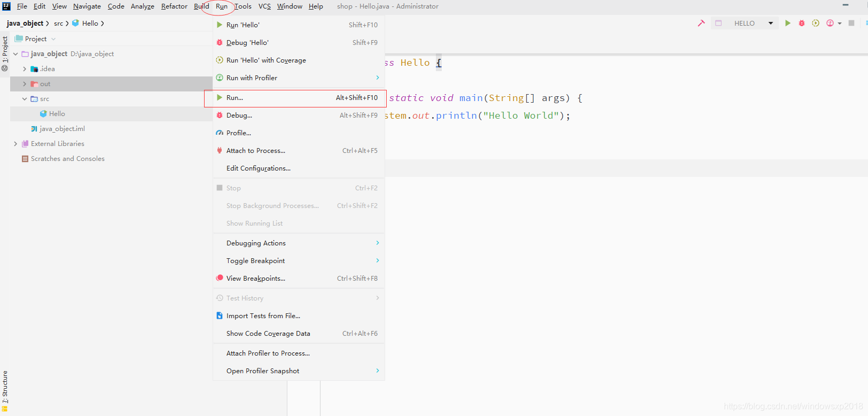The width and height of the screenshot is (868, 416).
Task: Click the java_object breadcrumb
Action: (25, 24)
